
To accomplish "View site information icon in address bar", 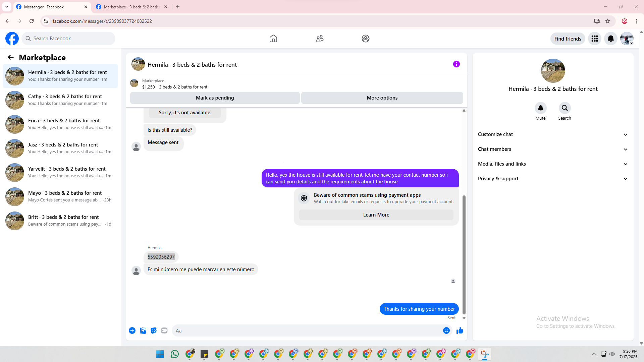I will (x=46, y=21).
